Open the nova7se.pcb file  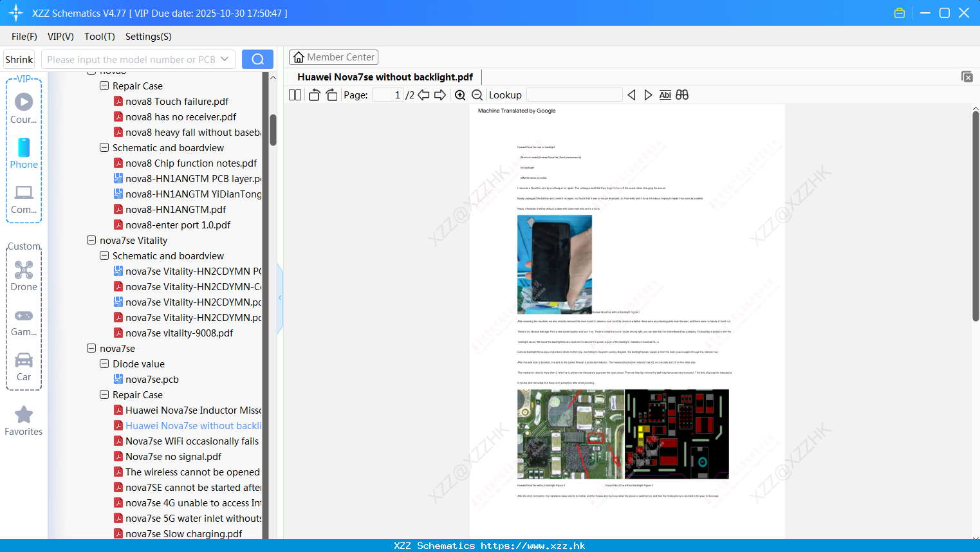pos(152,380)
